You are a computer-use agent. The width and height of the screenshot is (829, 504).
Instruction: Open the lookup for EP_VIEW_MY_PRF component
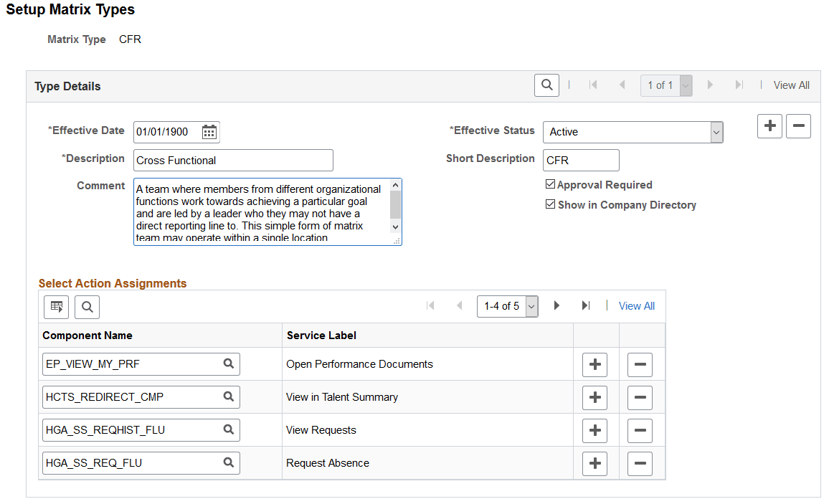tap(229, 363)
